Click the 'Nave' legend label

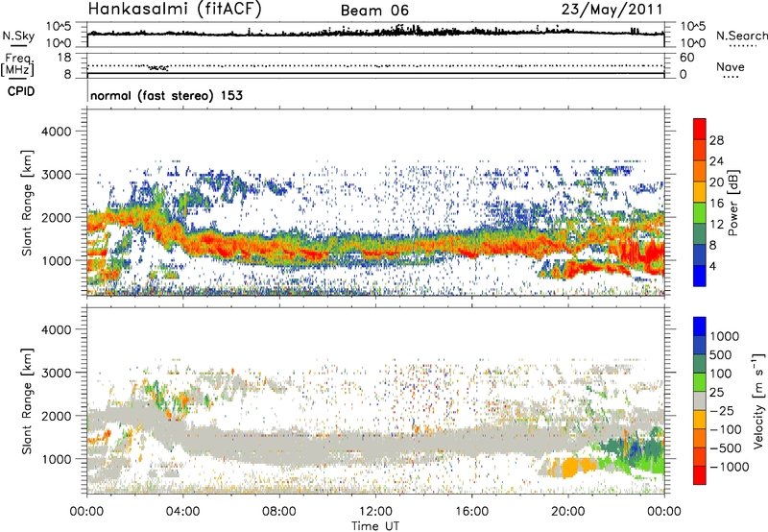click(731, 67)
